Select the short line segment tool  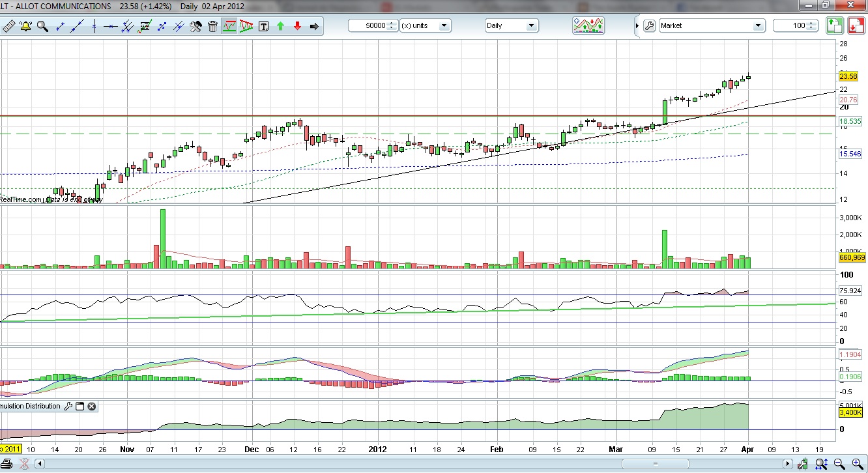point(60,26)
